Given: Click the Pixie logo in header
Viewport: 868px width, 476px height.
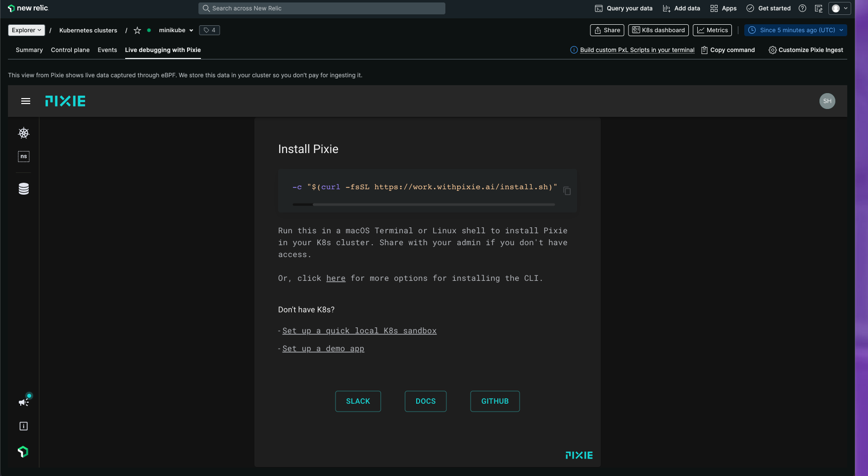Looking at the screenshot, I should click(65, 101).
